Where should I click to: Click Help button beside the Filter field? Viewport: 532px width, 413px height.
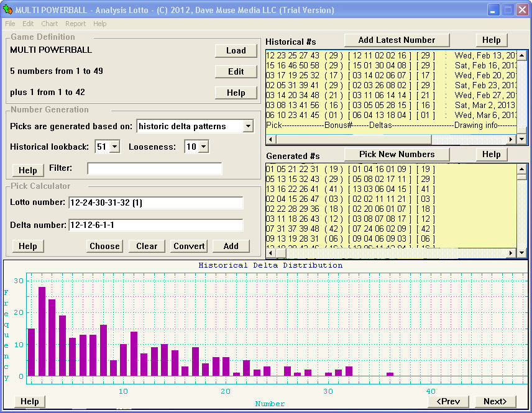28,170
